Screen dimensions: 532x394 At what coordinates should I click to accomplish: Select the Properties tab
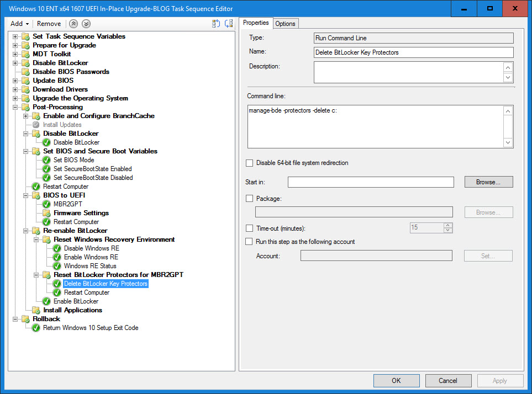point(256,23)
